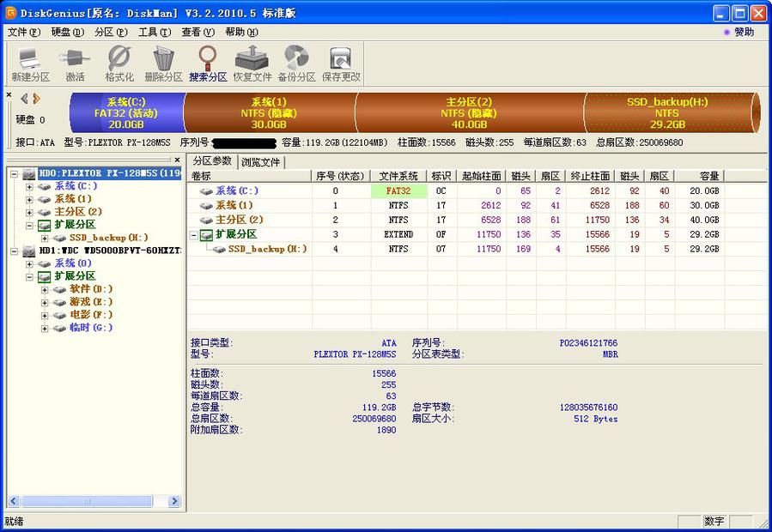Image resolution: width=772 pixels, height=532 pixels.
Task: Close the left tree panel
Action: click(x=177, y=160)
